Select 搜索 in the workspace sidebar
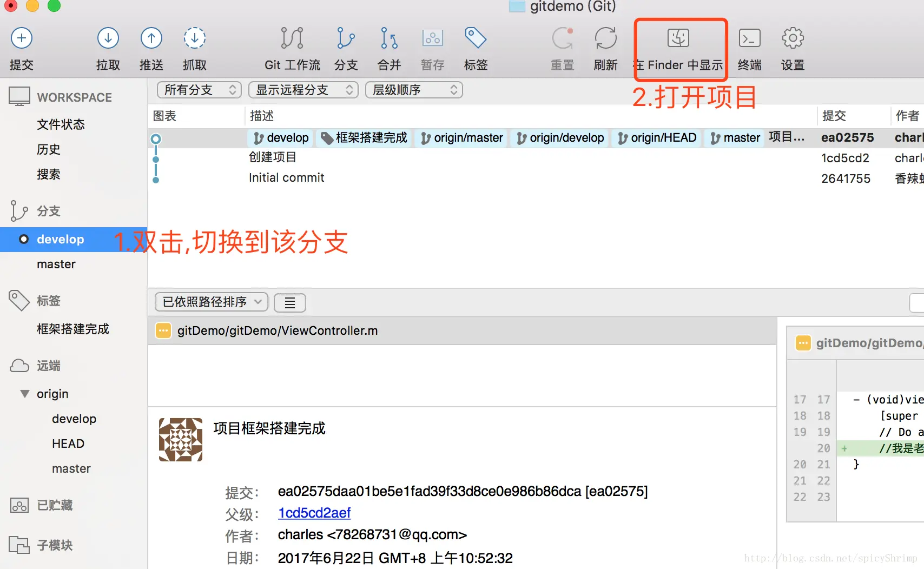Image resolution: width=924 pixels, height=569 pixels. click(x=49, y=174)
